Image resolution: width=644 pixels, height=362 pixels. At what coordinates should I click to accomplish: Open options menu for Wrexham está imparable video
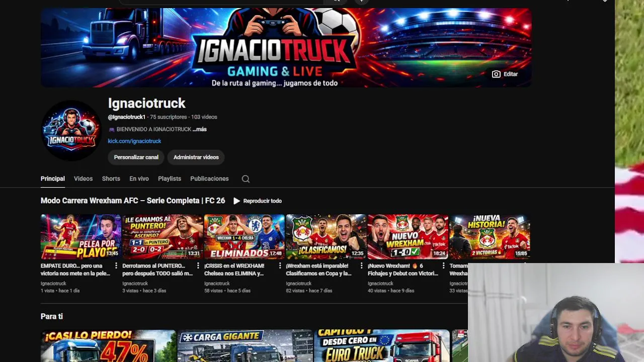coord(361,266)
